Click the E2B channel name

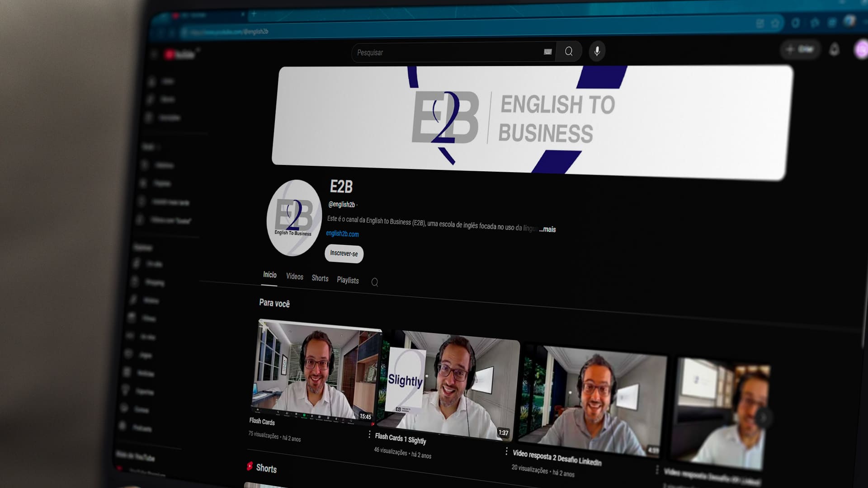pos(341,186)
